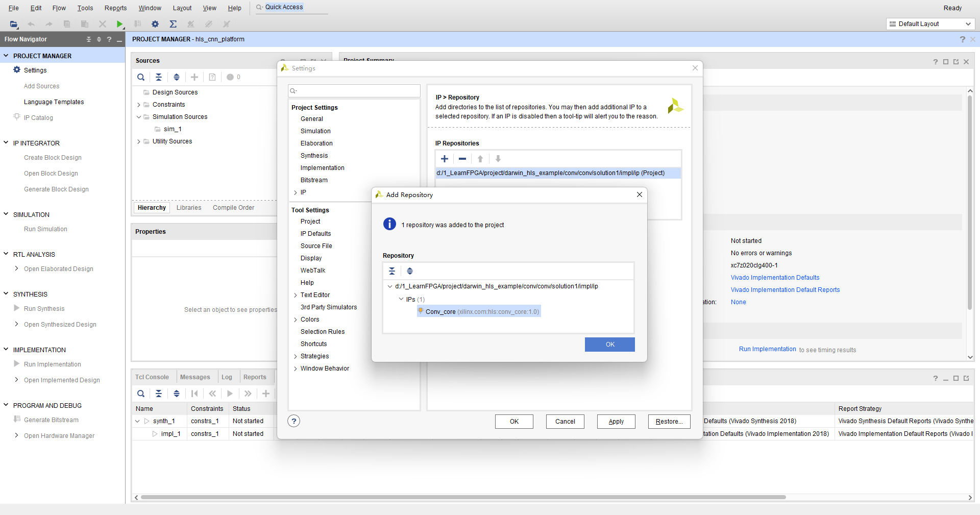Expand Constraints in Sources tree

[x=139, y=105]
